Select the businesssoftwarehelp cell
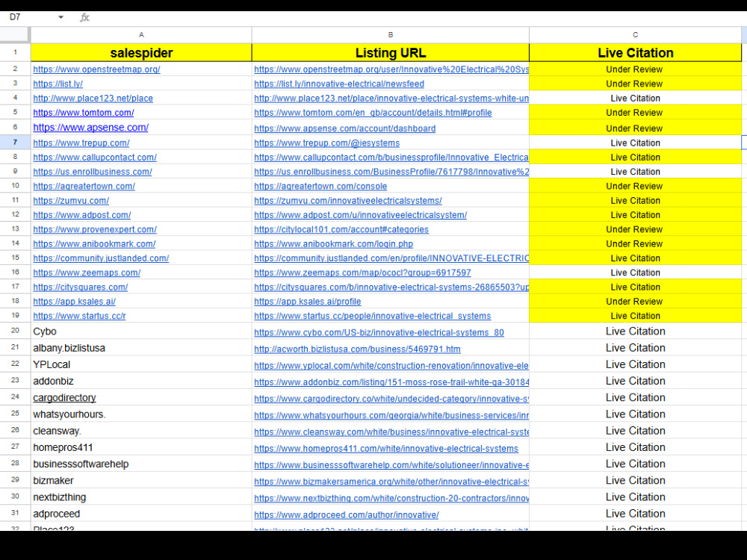Image resolution: width=747 pixels, height=560 pixels. tap(141, 464)
